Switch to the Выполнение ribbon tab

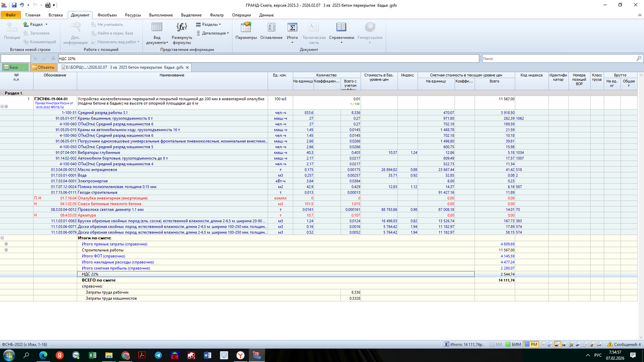(161, 15)
